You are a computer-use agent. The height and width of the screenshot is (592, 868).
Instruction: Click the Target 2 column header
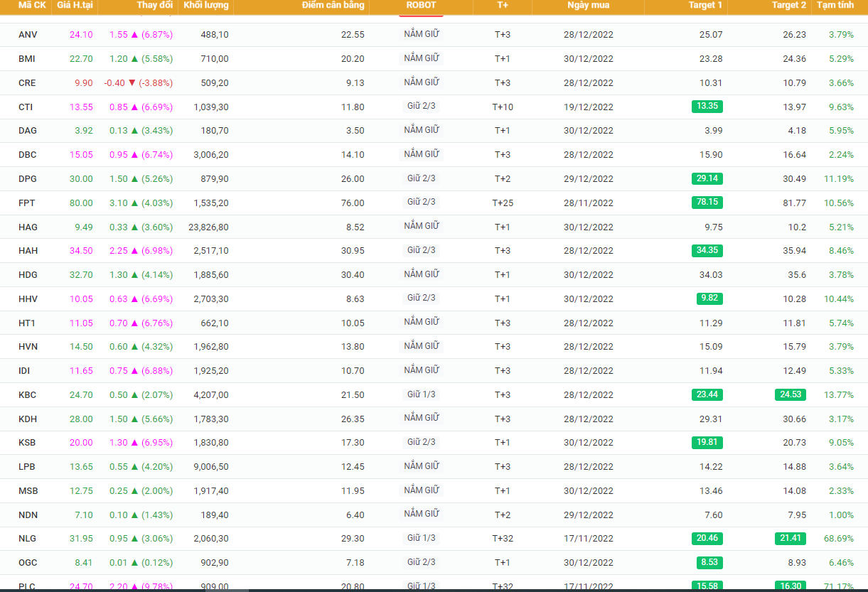(x=789, y=5)
